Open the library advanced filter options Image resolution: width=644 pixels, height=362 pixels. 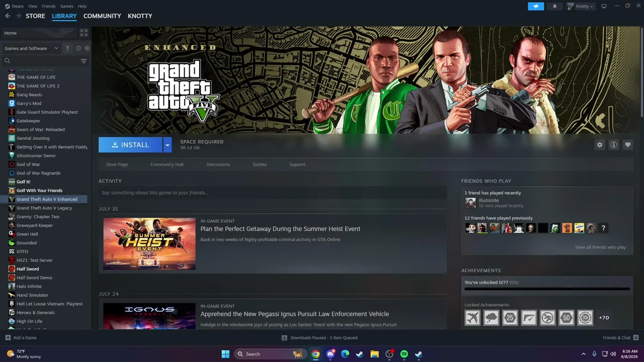point(84,61)
